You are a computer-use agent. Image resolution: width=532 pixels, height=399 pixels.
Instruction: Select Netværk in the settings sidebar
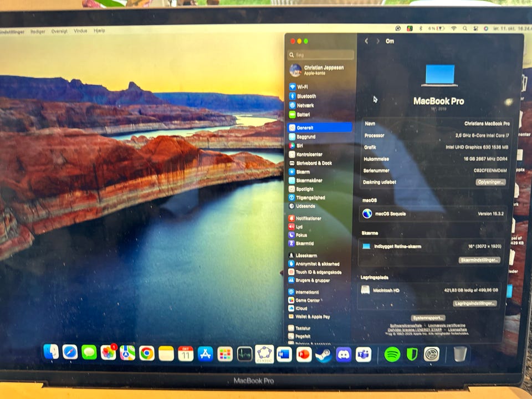(301, 105)
